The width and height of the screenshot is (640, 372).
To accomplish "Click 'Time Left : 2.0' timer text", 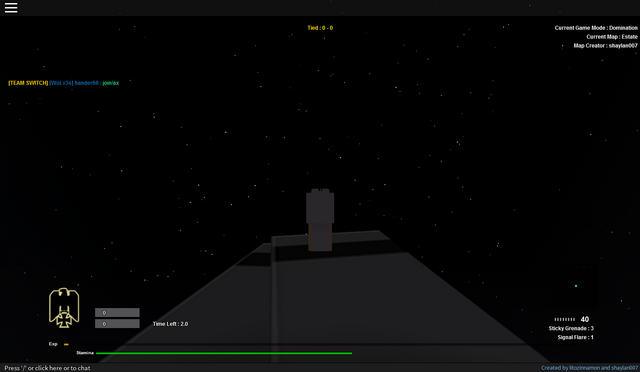I will [x=171, y=324].
